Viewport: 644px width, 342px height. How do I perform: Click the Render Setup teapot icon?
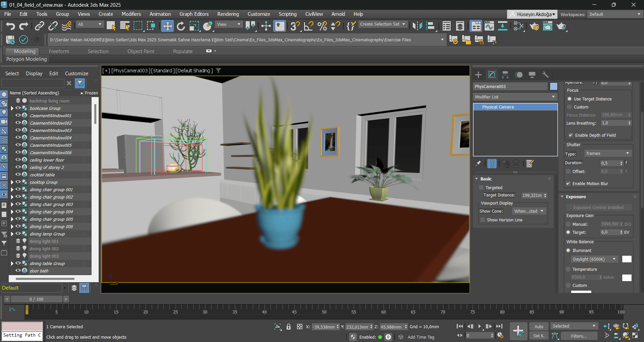(534, 26)
